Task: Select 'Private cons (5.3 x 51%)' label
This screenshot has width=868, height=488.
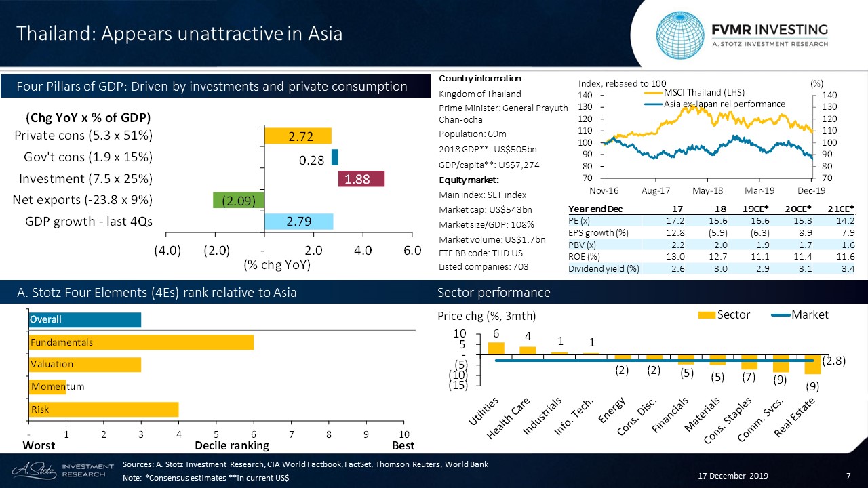Action: click(x=83, y=136)
